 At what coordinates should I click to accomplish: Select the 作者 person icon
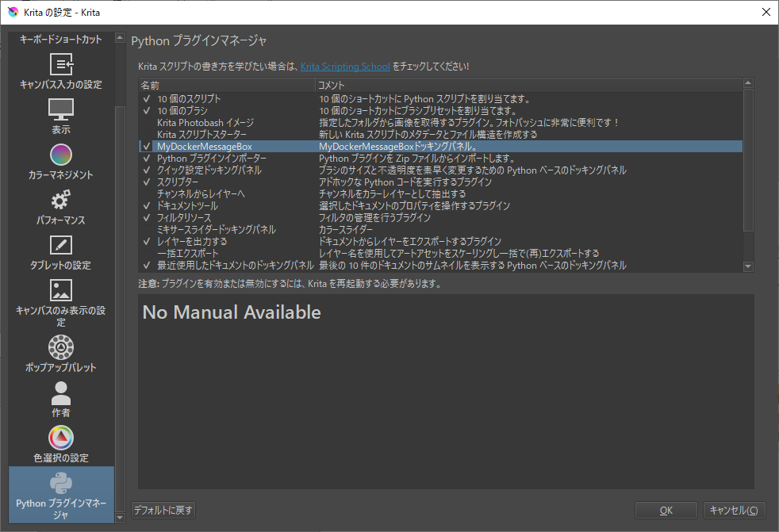coord(61,392)
